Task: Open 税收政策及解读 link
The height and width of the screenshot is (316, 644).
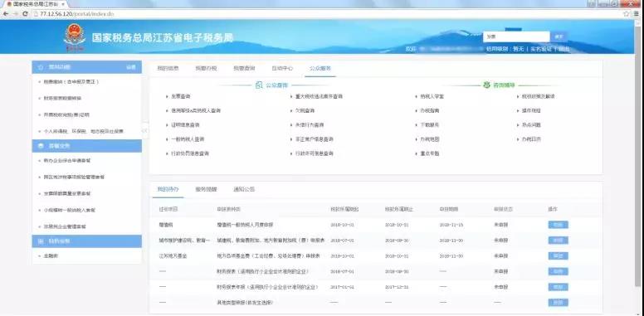Action: point(539,96)
